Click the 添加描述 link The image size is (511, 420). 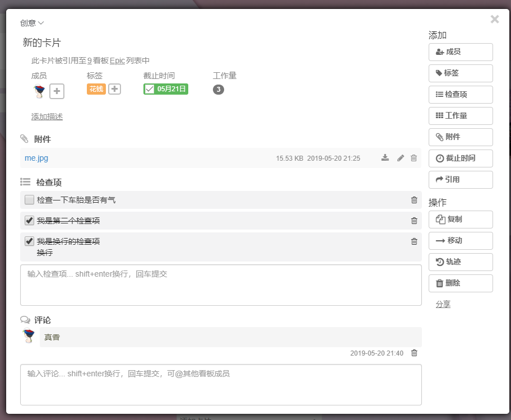point(47,116)
